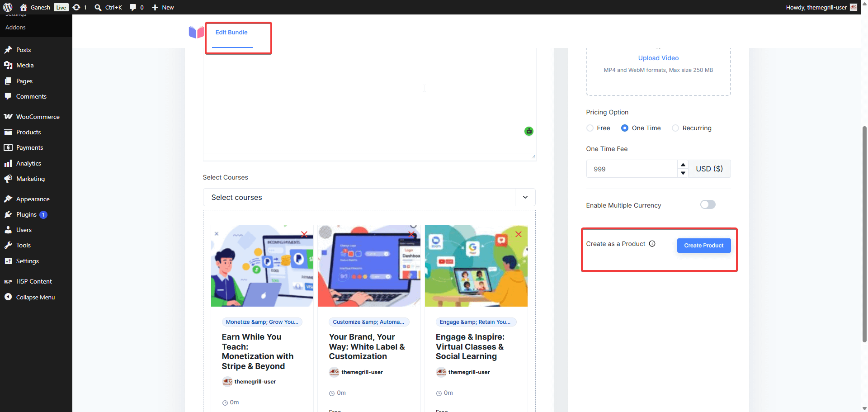
Task: Click the Users icon in sidebar
Action: 8,230
